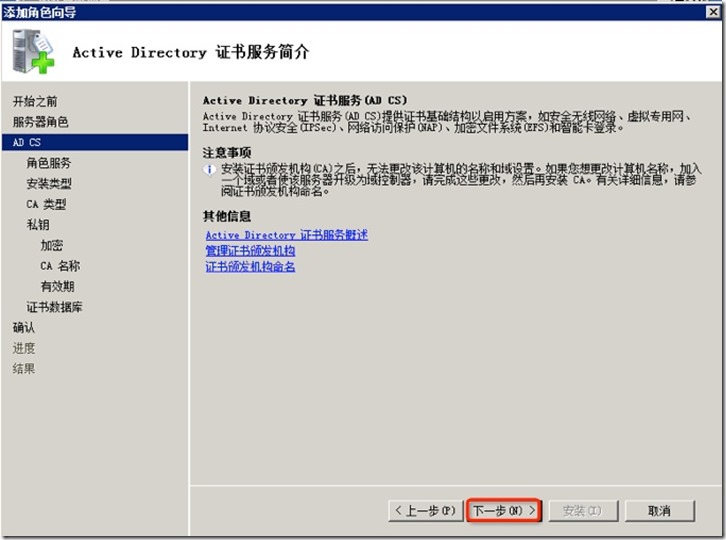
Task: Select 安装类型 step in sidebar
Action: click(49, 183)
